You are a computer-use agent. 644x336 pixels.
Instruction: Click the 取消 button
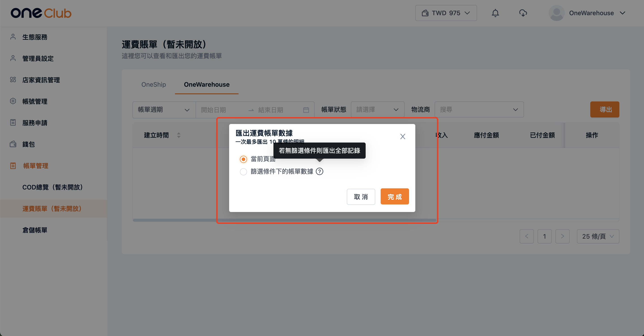[x=360, y=197]
